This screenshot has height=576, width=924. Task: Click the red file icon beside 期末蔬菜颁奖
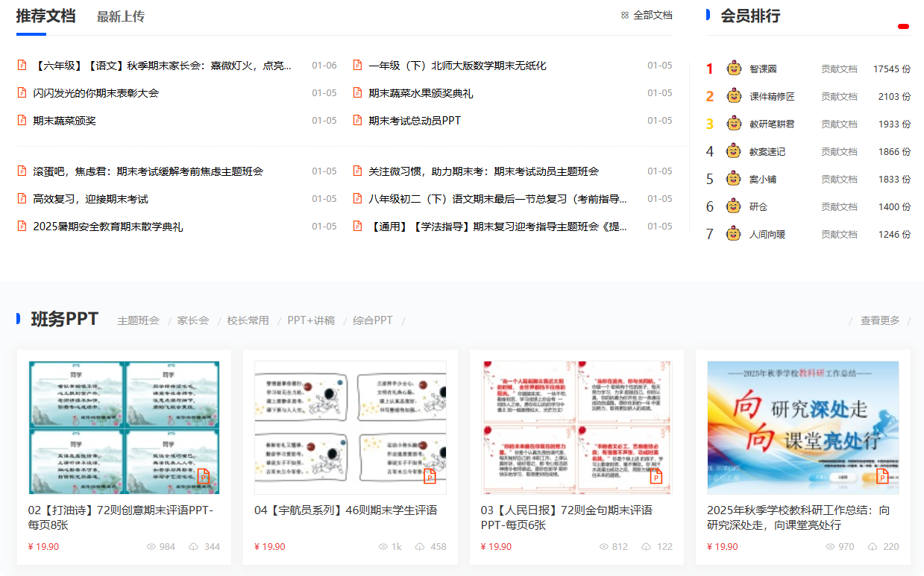(21, 119)
